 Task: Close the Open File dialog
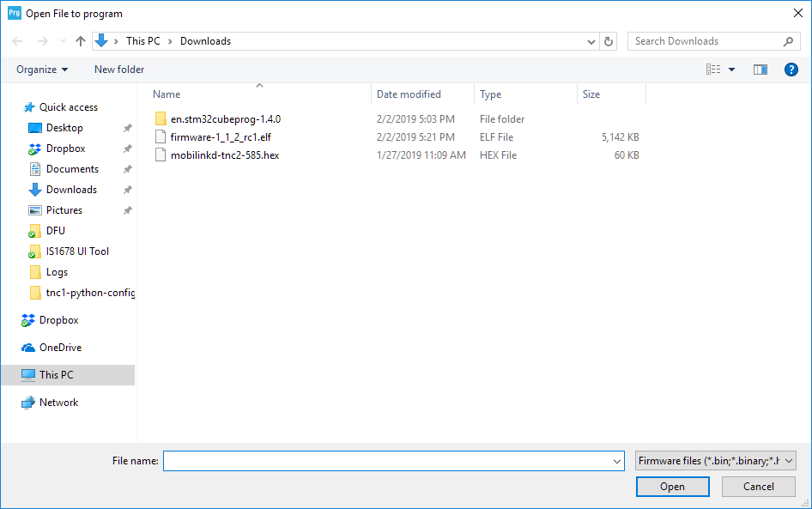[798, 14]
